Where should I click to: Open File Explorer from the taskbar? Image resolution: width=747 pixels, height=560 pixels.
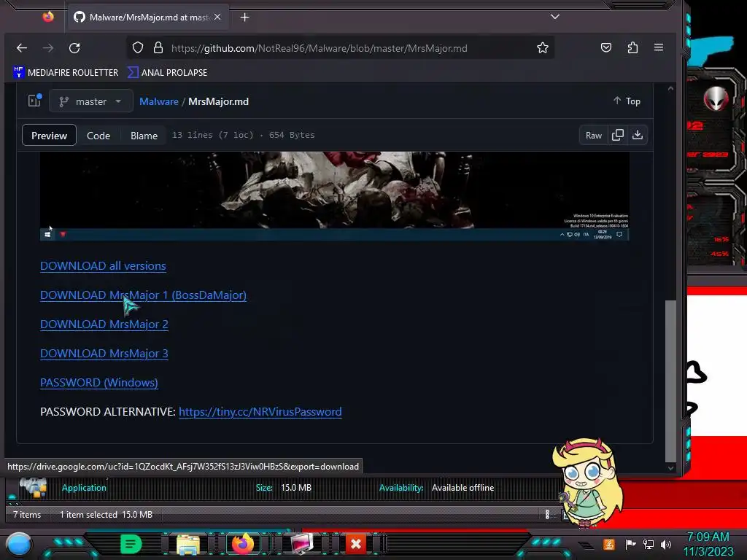[188, 544]
